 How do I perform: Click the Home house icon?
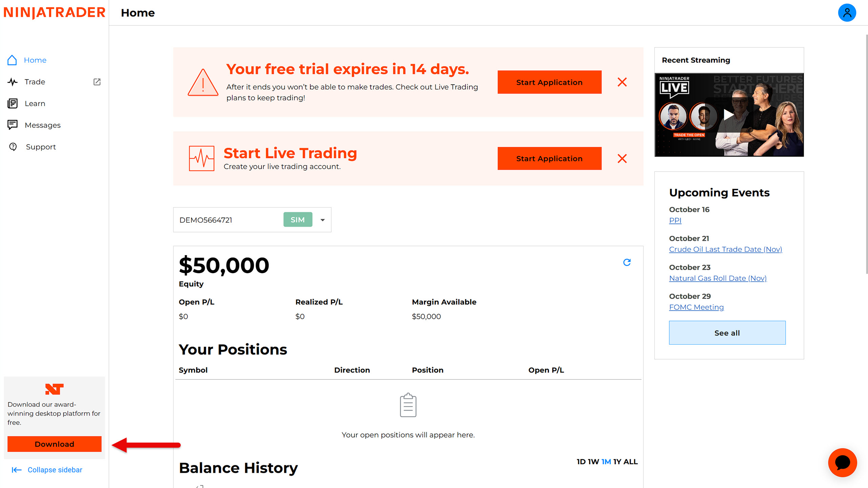tap(12, 60)
